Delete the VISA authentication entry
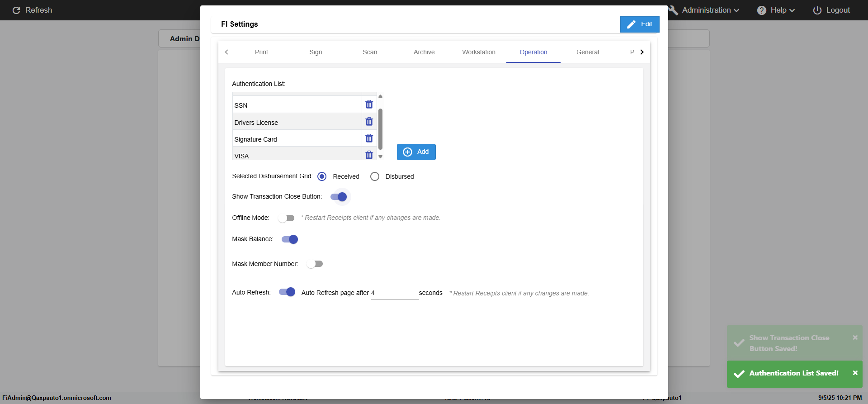868x404 pixels. [369, 155]
